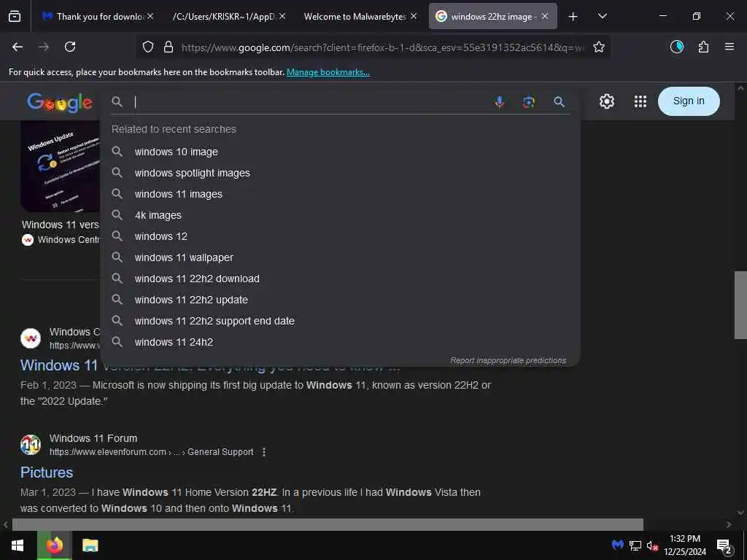
Task: Choose suggestion 'windows 10 image'
Action: [340, 152]
